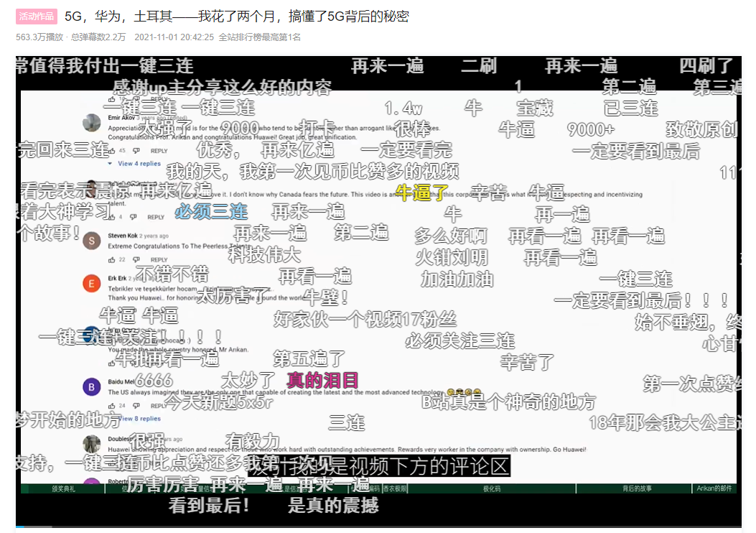The width and height of the screenshot is (756, 533).
Task: Click the danmaku 今天新题5x5r
Action: pyautogui.click(x=220, y=402)
